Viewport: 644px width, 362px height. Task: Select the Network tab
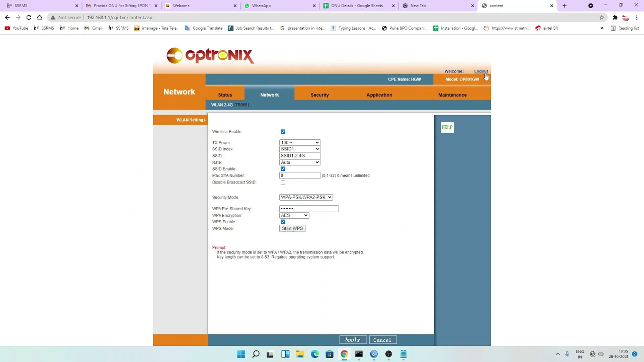pyautogui.click(x=269, y=95)
